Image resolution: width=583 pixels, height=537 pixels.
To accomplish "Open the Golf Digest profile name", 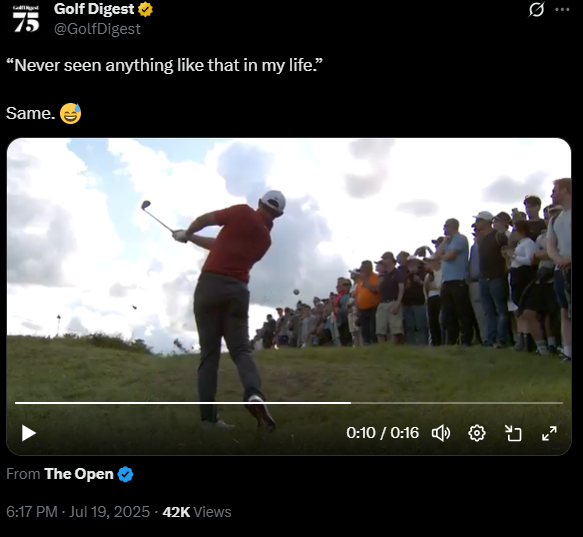I will (94, 9).
